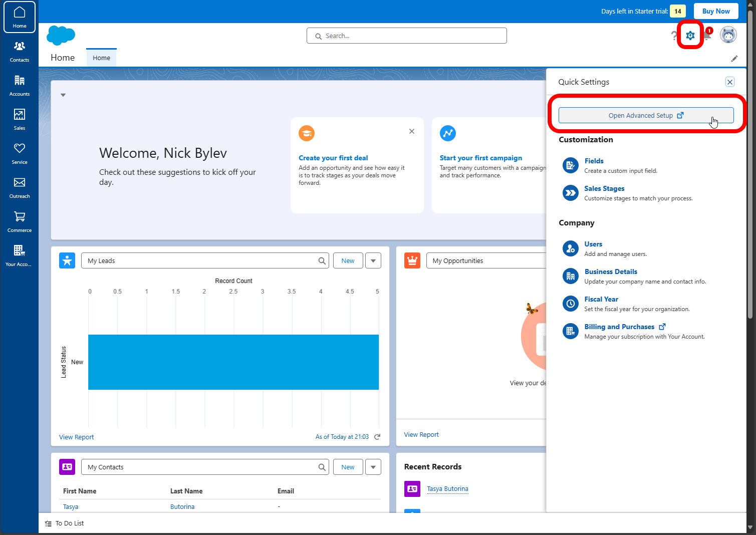Click the orange Create your first deal icon
The width and height of the screenshot is (756, 535).
[307, 133]
